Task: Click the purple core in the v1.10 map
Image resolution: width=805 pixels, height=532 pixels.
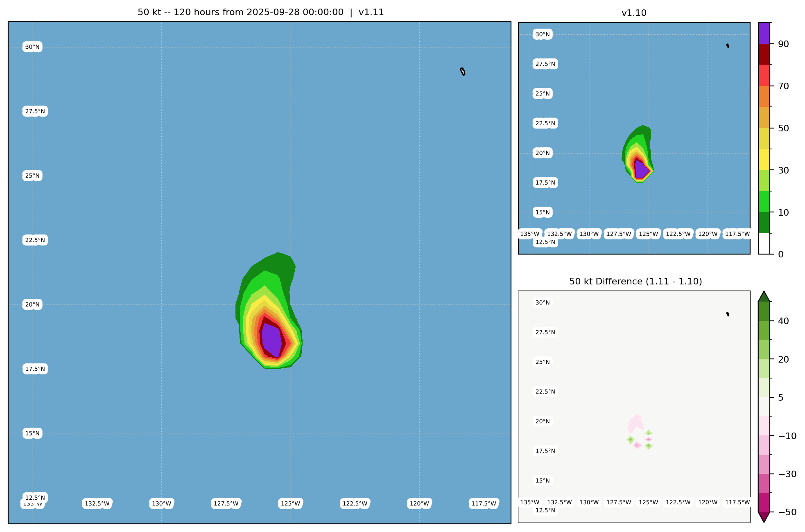Action: coord(641,169)
